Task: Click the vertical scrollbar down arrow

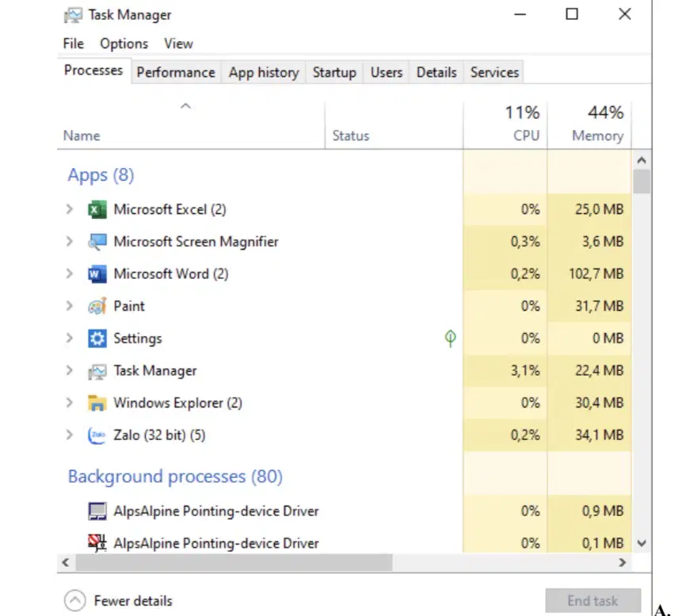Action: tap(642, 543)
